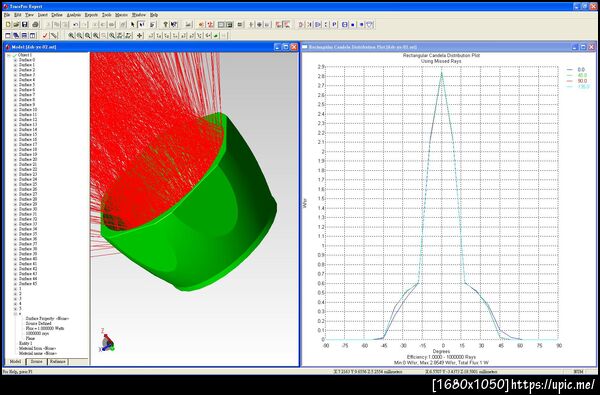Expand the Surface 20 node

coord(15,160)
